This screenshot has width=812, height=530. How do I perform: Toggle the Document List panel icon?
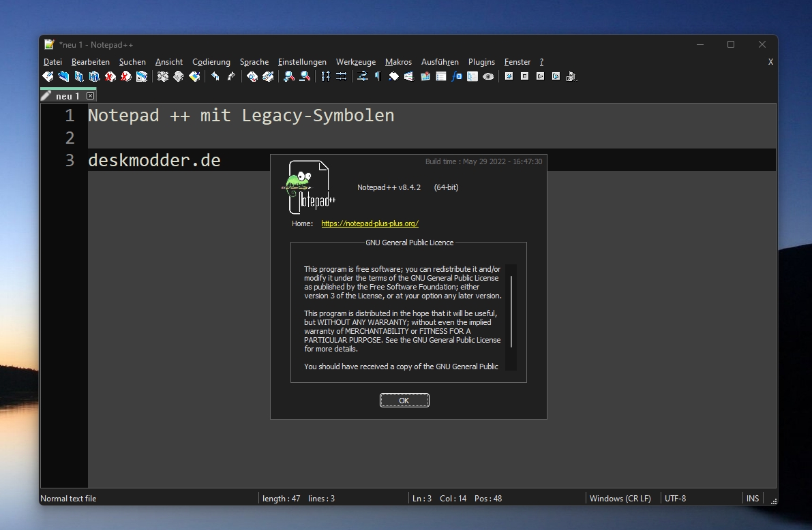pyautogui.click(x=440, y=76)
